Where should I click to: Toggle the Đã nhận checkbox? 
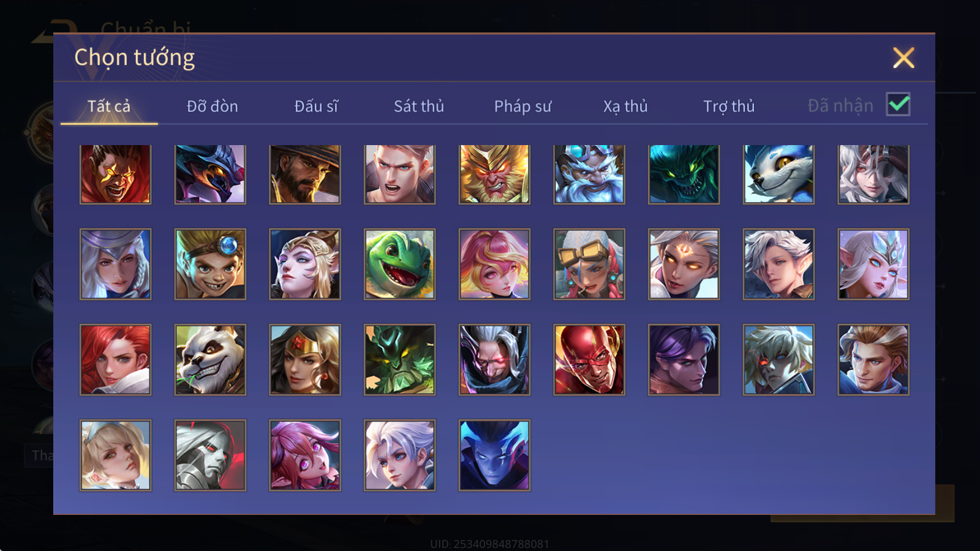coord(898,104)
